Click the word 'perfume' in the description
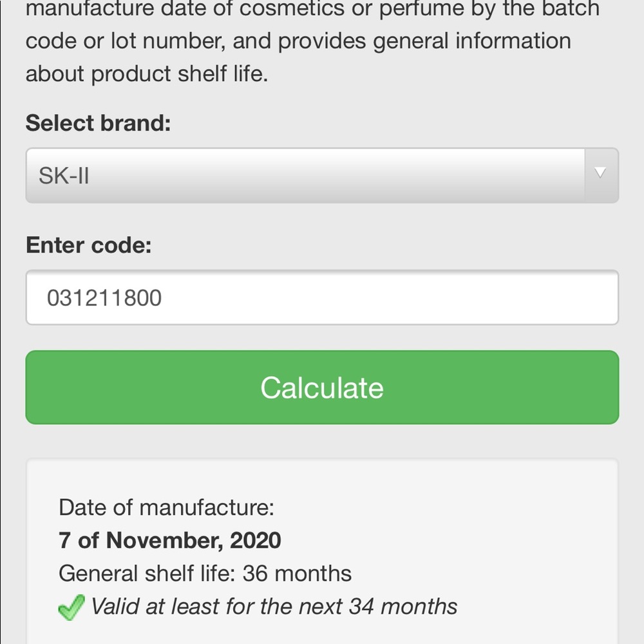 pyautogui.click(x=421, y=9)
